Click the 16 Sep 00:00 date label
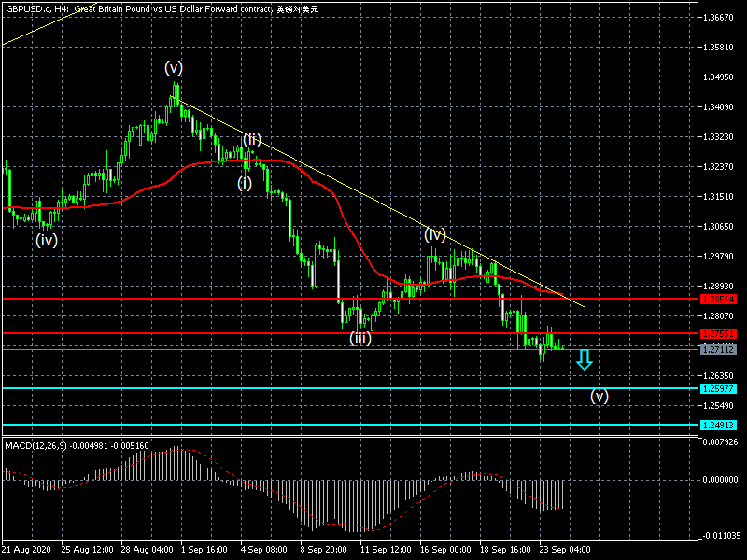747x560 pixels. pos(445,549)
